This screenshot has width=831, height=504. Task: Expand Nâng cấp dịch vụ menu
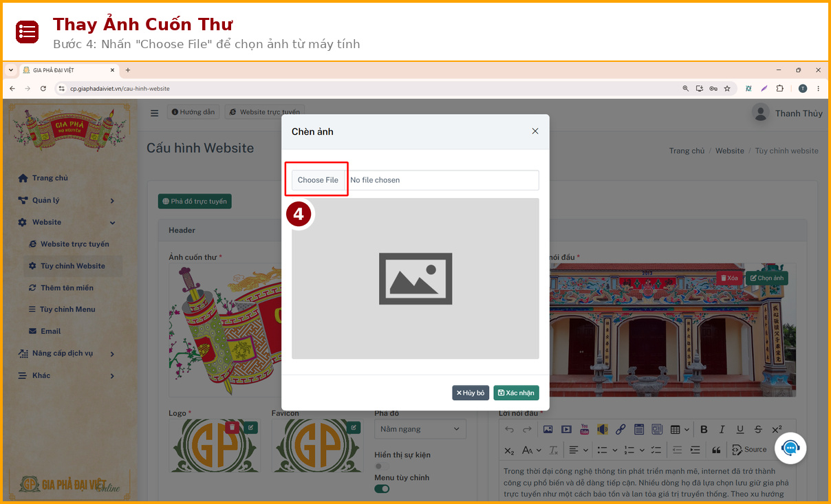67,353
